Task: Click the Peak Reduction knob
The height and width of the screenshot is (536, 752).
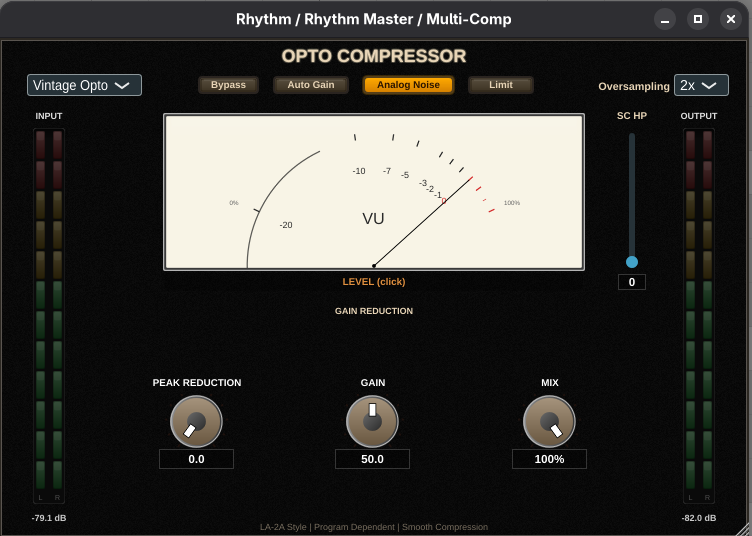Action: (x=196, y=421)
